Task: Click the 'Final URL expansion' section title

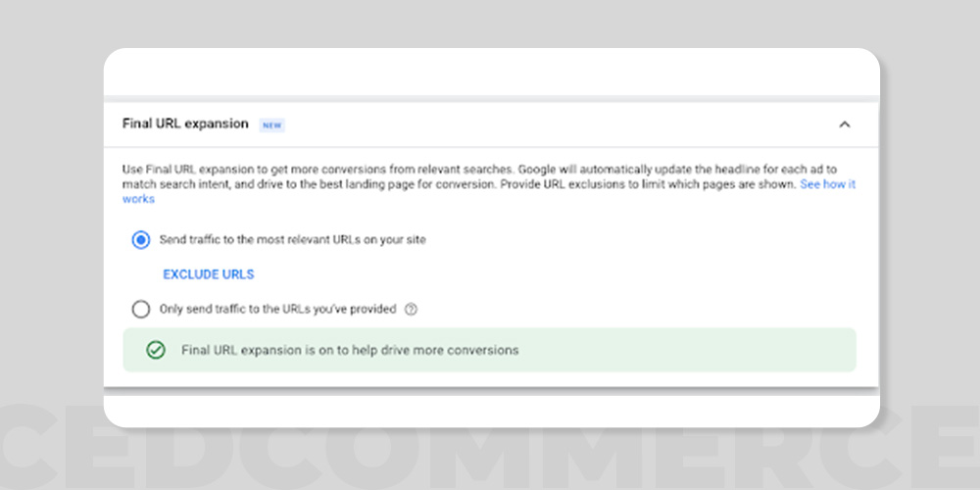Action: pyautogui.click(x=185, y=123)
